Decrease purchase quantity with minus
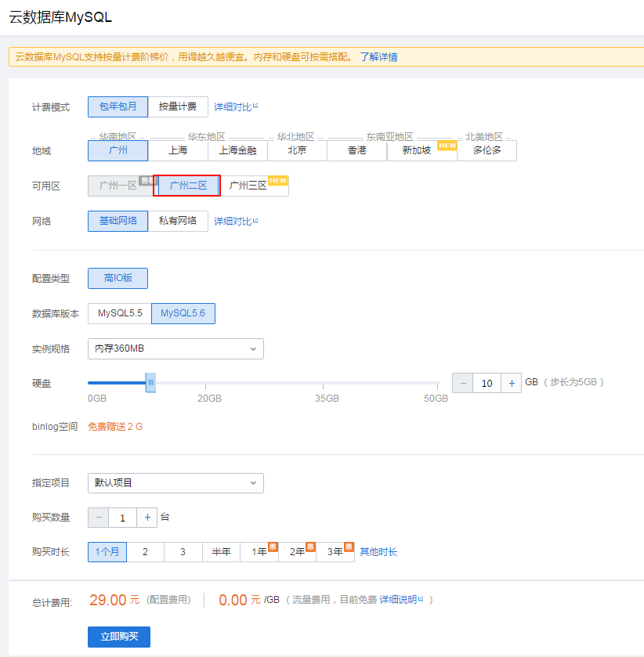Image resolution: width=644 pixels, height=657 pixels. coord(99,518)
